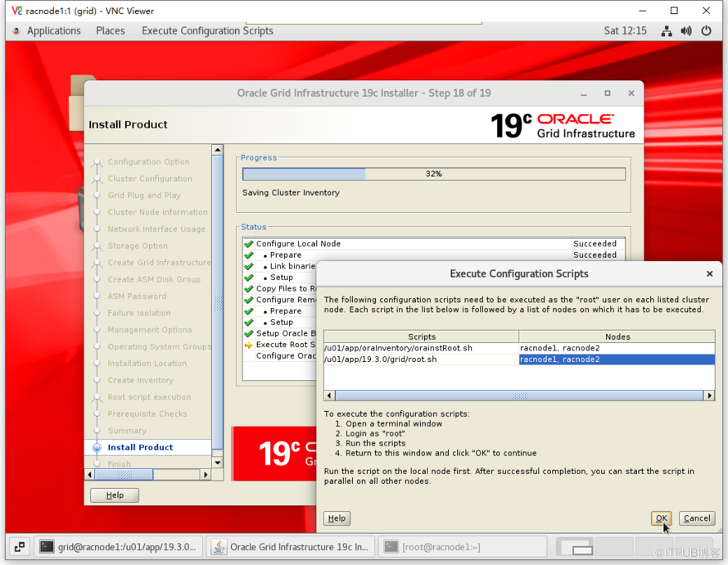Open the root@racnode1 terminal taskbar entry
The image size is (728, 565).
pyautogui.click(x=463, y=547)
